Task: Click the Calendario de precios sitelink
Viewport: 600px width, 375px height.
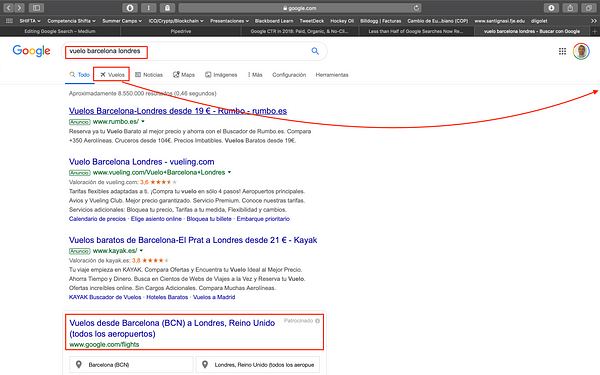Action: 97,219
